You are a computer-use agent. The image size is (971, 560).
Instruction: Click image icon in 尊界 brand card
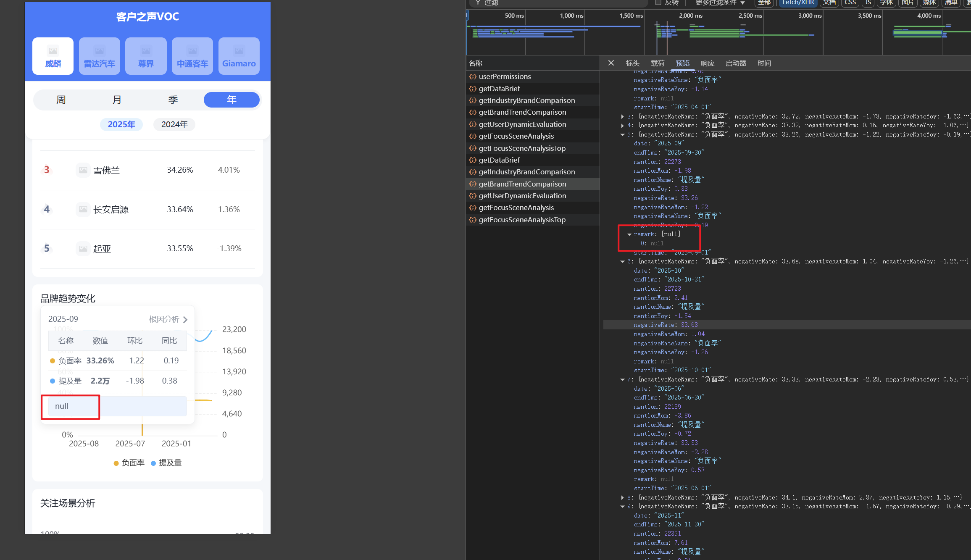click(146, 51)
